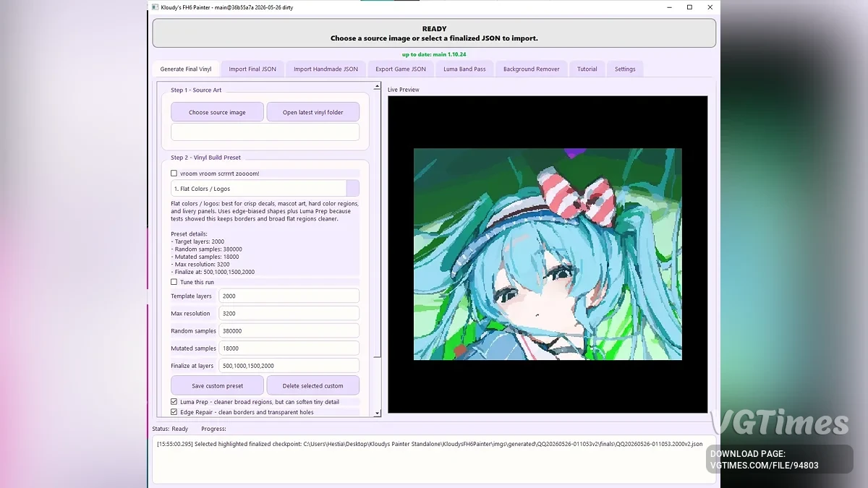Image resolution: width=868 pixels, height=488 pixels.
Task: Click the 'Step 1 - Source Art' heading
Action: coord(196,90)
